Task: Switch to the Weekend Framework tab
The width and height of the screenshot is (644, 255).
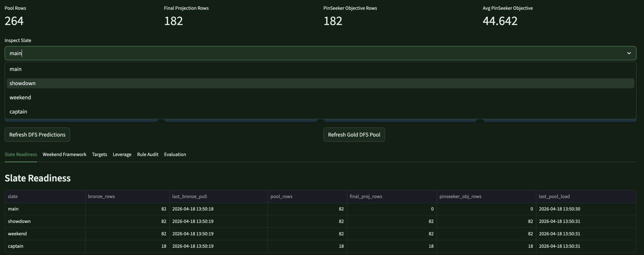Action: click(x=64, y=154)
